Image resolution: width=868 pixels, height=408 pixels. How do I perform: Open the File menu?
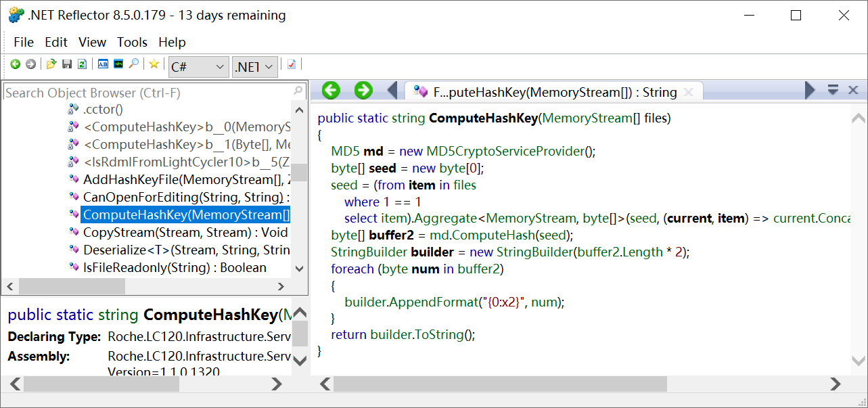24,42
